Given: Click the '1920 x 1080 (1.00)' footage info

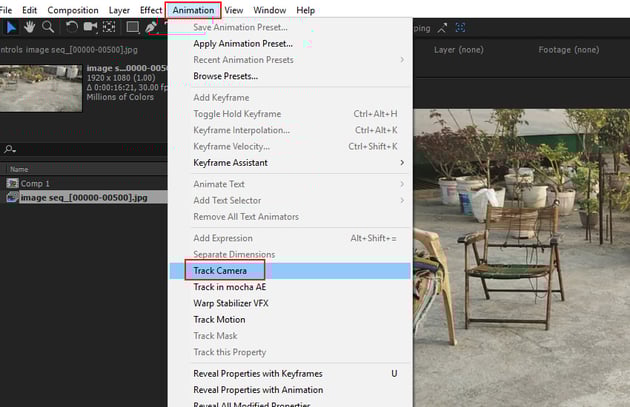Looking at the screenshot, I should point(121,78).
